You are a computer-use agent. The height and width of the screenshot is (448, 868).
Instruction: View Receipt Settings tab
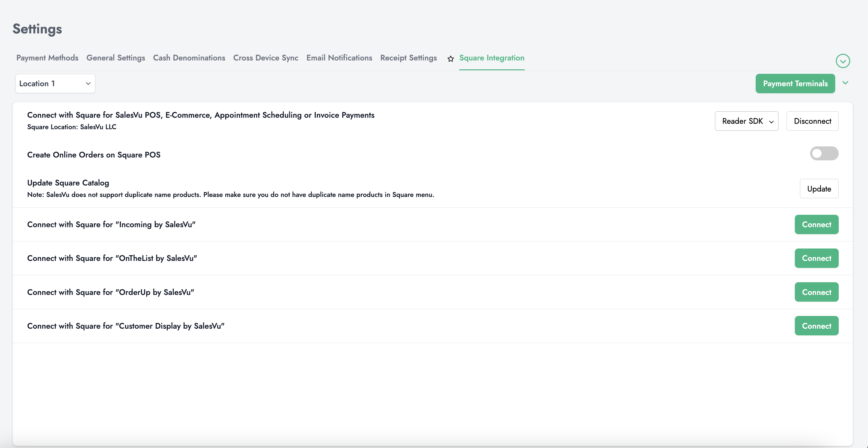pyautogui.click(x=409, y=58)
